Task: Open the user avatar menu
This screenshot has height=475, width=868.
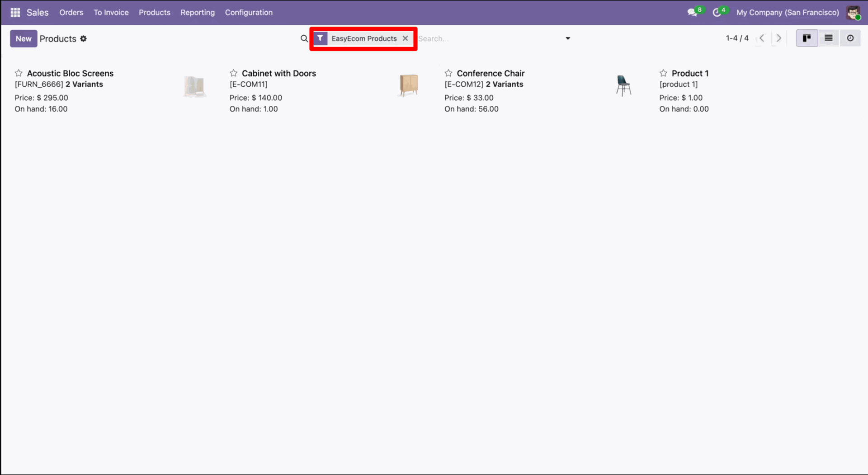Action: coord(853,13)
